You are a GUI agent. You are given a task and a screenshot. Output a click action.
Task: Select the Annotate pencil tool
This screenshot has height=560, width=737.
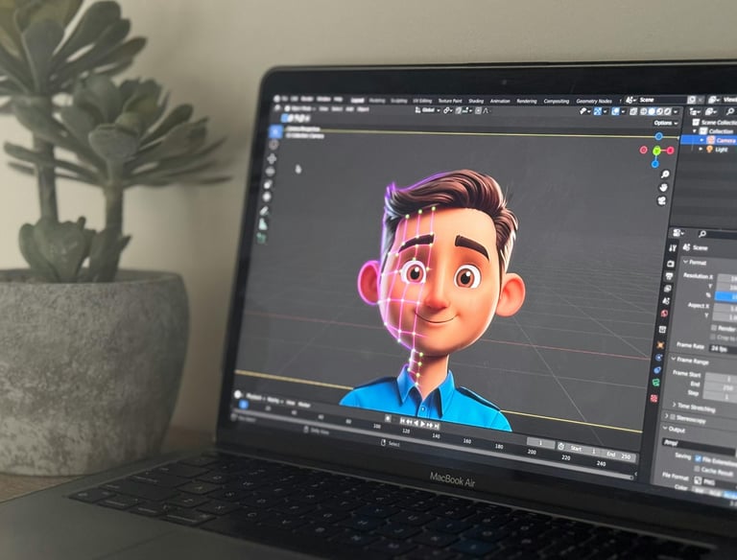[265, 211]
